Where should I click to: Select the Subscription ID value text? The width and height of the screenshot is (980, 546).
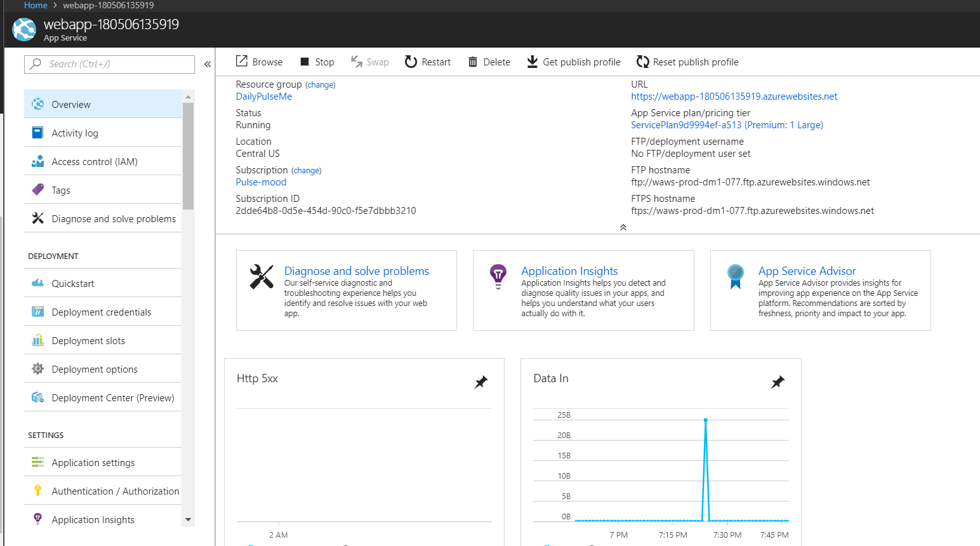[326, 211]
